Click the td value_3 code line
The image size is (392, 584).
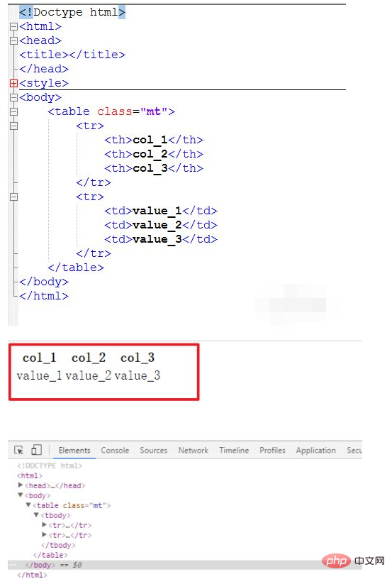161,239
